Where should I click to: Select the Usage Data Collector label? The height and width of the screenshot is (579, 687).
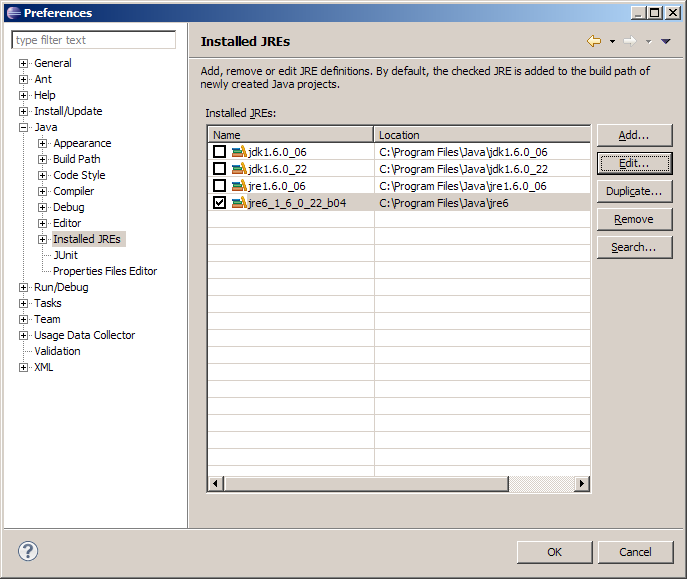pyautogui.click(x=85, y=335)
